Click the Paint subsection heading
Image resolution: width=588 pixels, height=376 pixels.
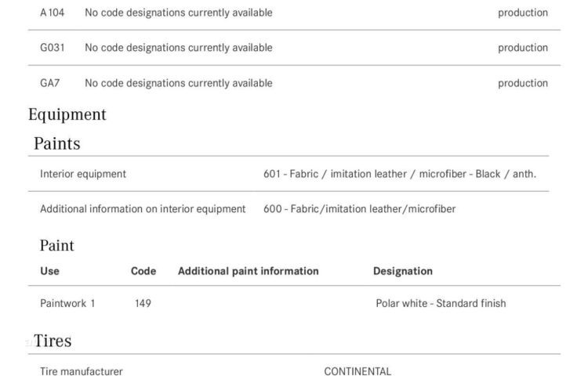click(x=57, y=246)
